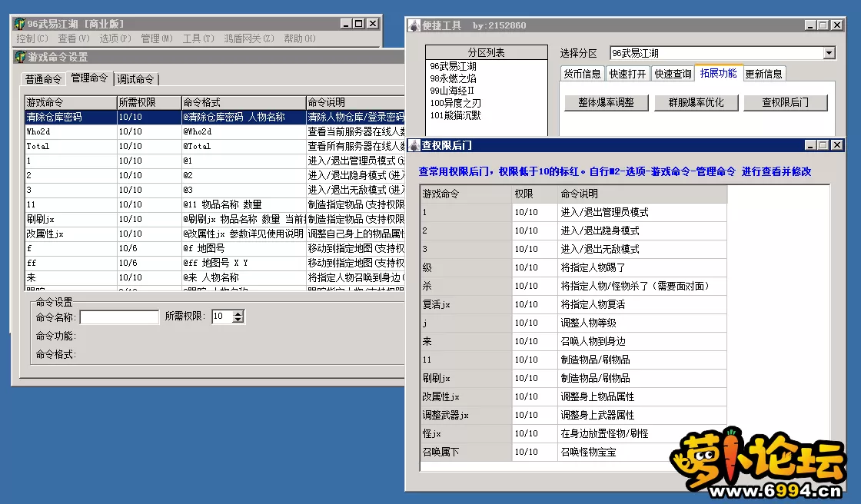Viewport: 861px width, 504px height.
Task: Select the 改属性jx row in 游戏命令设置
Action: coord(214,234)
